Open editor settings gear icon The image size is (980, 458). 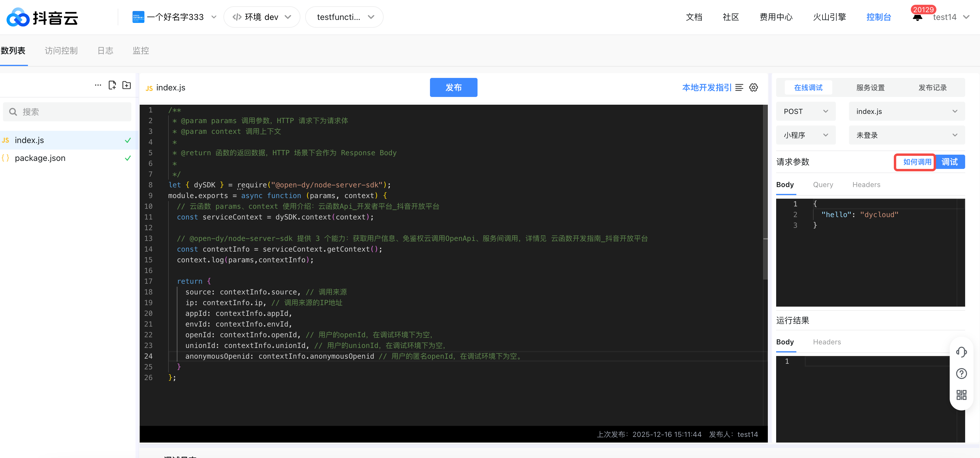coord(753,87)
